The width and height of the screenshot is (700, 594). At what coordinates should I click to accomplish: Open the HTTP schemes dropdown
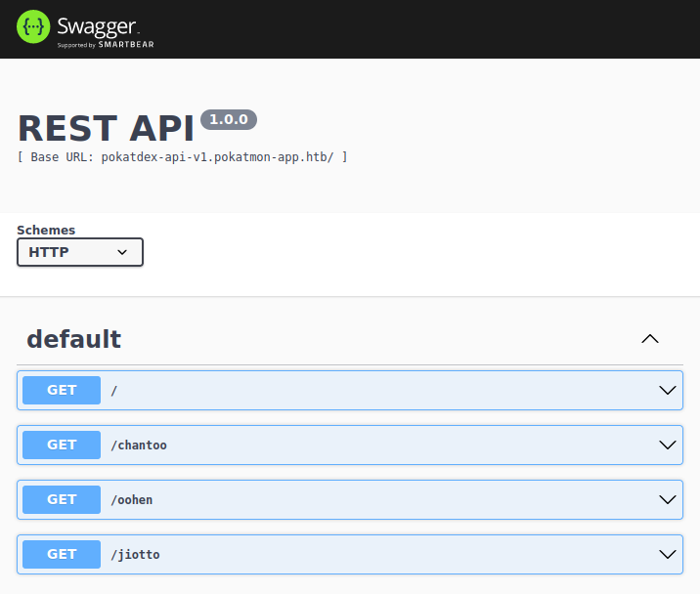[x=80, y=252]
